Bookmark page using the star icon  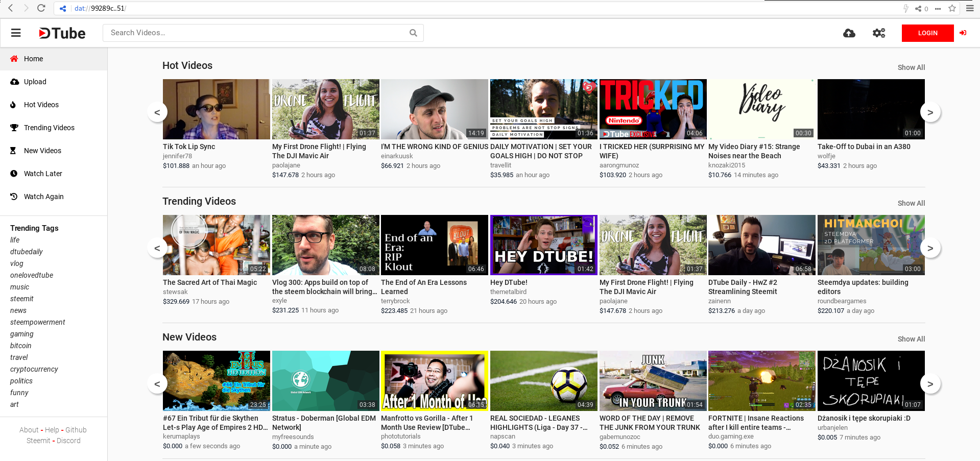pyautogui.click(x=952, y=8)
